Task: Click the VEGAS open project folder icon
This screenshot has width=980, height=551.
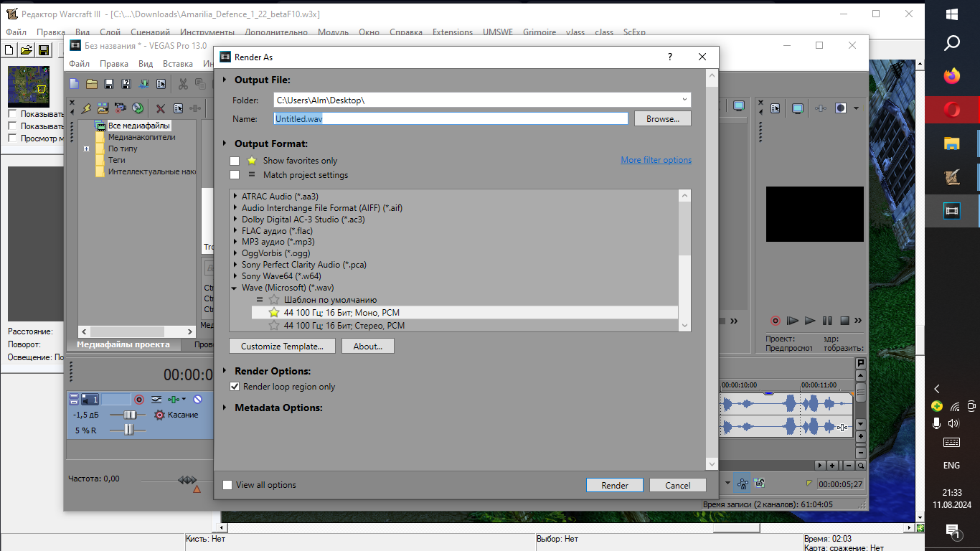Action: pos(92,85)
